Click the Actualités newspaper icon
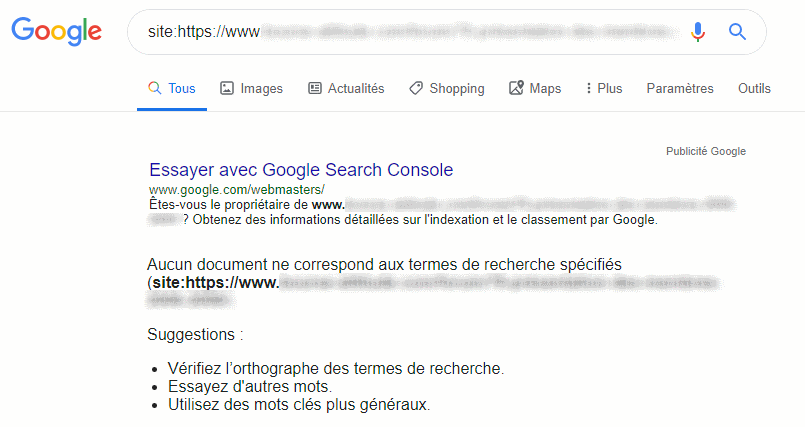Screen dimensions: 805x427 (315, 88)
